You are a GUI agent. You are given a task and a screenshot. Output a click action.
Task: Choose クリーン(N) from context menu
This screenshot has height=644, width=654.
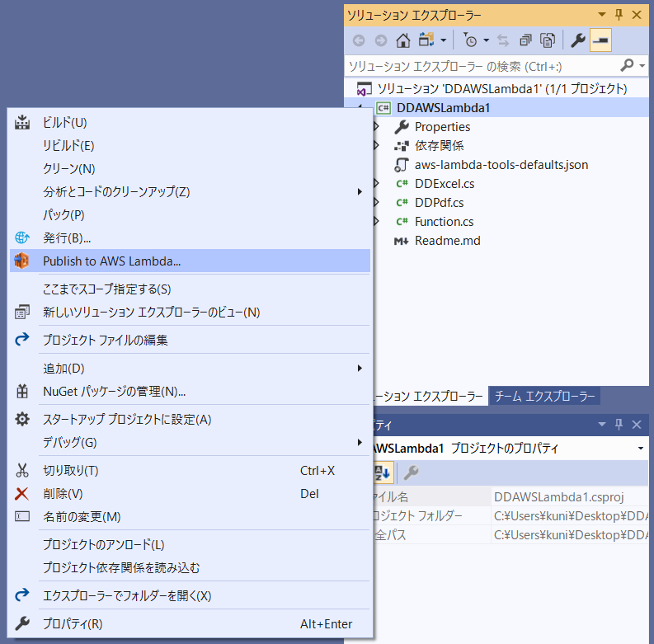pos(190,168)
